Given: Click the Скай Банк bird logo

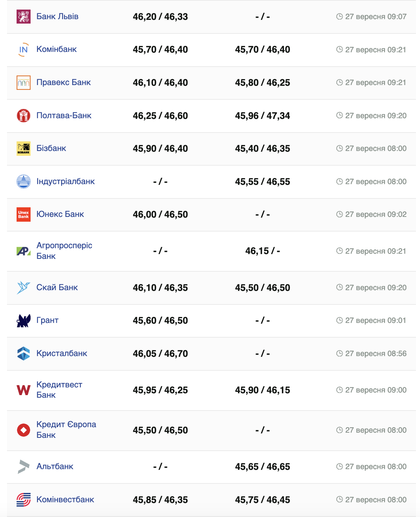Looking at the screenshot, I should click(24, 288).
